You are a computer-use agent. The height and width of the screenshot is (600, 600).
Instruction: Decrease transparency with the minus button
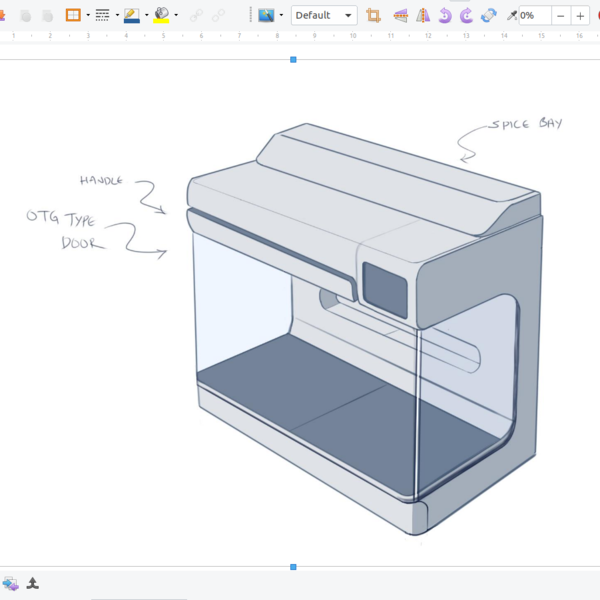(561, 15)
